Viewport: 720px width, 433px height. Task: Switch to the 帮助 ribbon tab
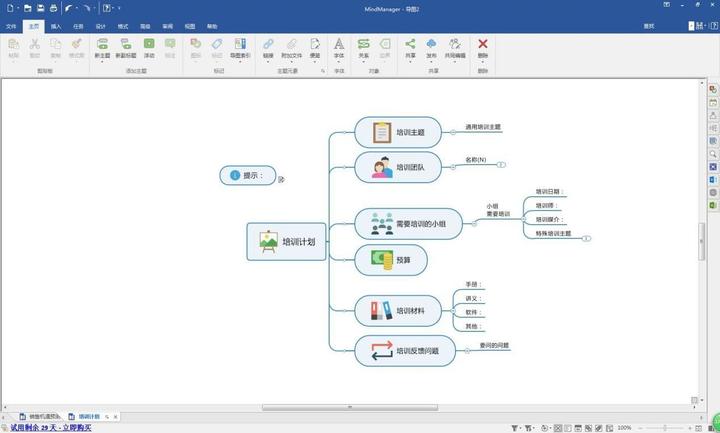pyautogui.click(x=212, y=27)
